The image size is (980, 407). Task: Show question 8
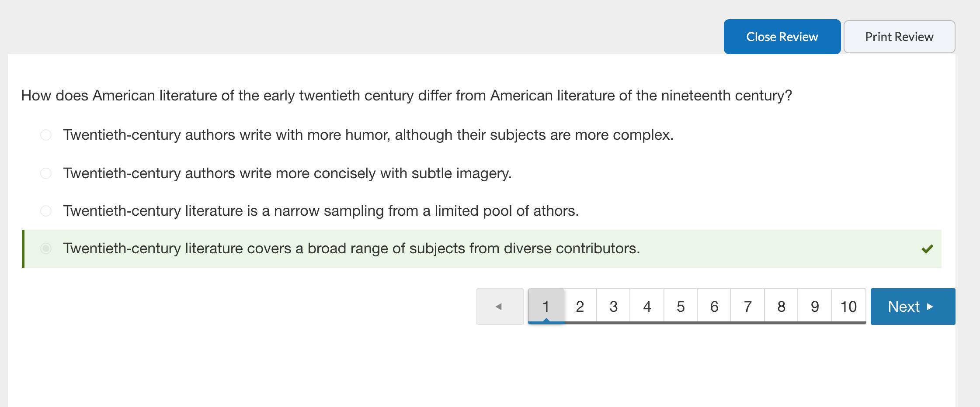tap(781, 307)
